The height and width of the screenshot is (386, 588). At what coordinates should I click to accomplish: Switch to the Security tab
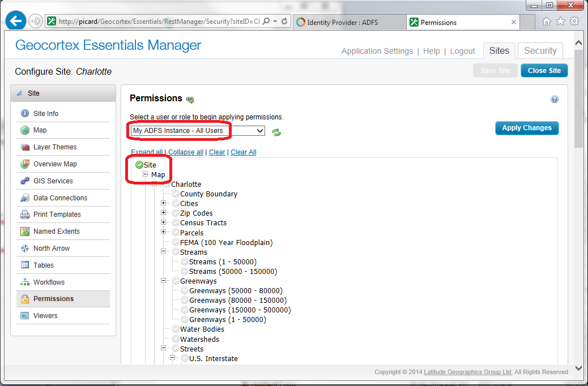coord(540,50)
